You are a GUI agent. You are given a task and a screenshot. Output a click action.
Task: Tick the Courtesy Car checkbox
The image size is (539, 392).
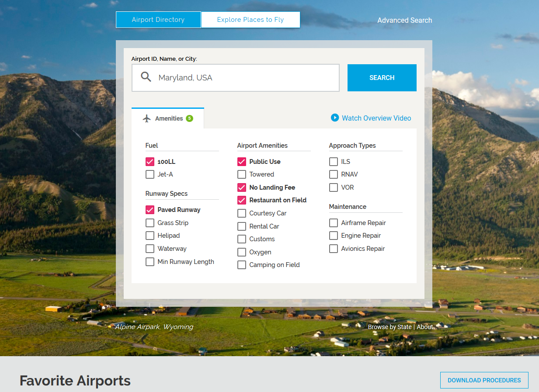click(x=242, y=213)
